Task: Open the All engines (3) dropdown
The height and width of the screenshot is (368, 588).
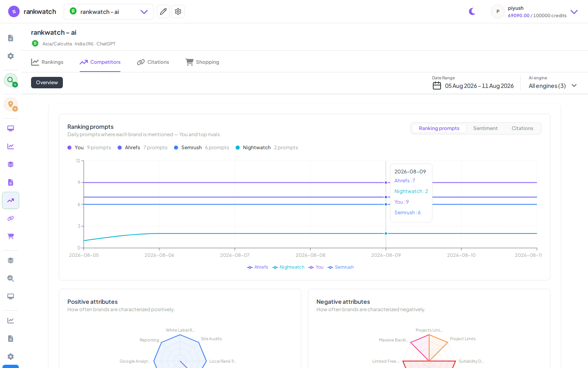Action: pos(553,86)
